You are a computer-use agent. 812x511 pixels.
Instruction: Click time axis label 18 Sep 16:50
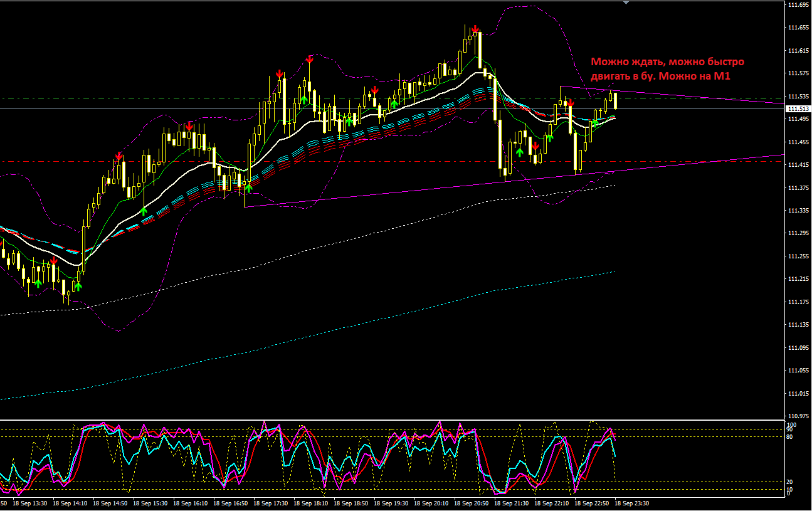point(231,503)
